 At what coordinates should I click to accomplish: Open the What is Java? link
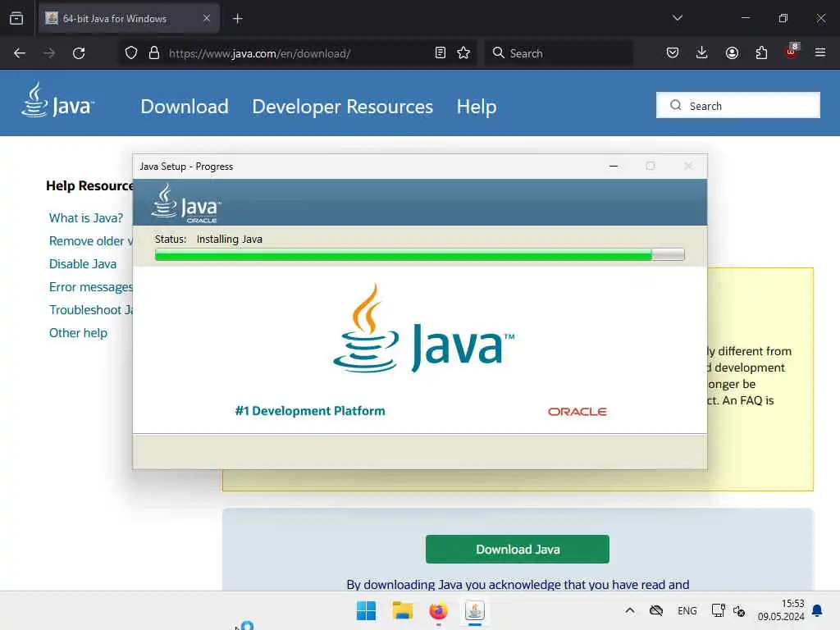(85, 218)
